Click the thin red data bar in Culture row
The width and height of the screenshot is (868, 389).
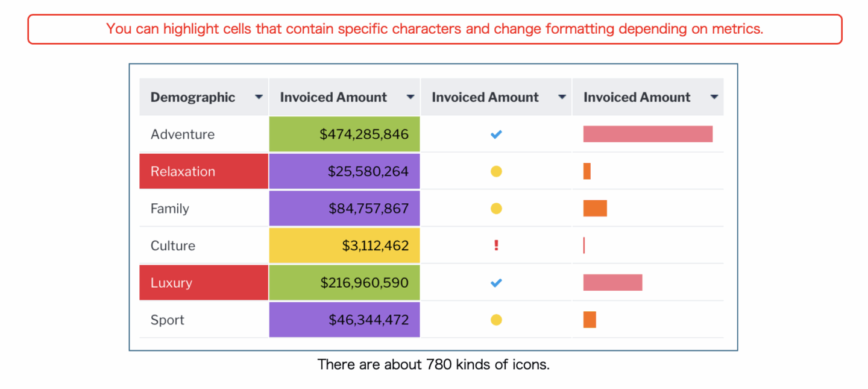click(x=584, y=245)
